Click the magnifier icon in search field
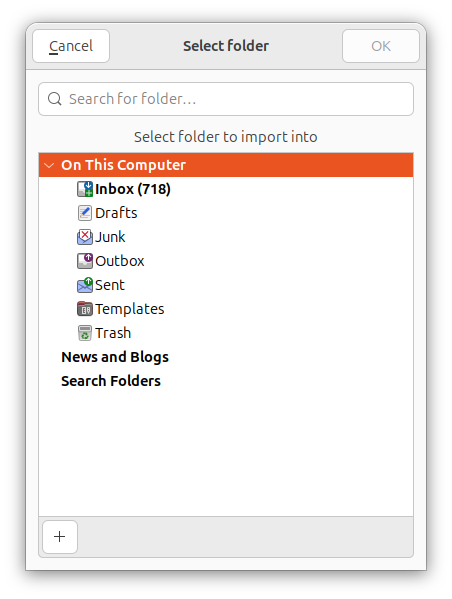452x599 pixels. (55, 99)
